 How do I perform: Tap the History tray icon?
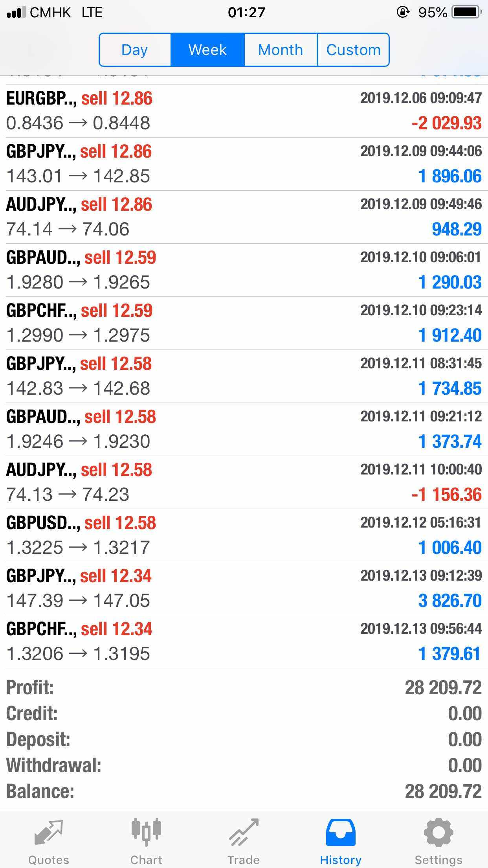341,833
